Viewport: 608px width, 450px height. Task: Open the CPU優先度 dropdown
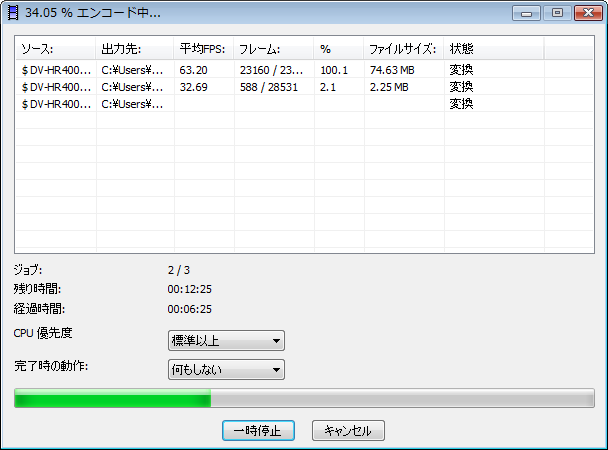[x=226, y=341]
